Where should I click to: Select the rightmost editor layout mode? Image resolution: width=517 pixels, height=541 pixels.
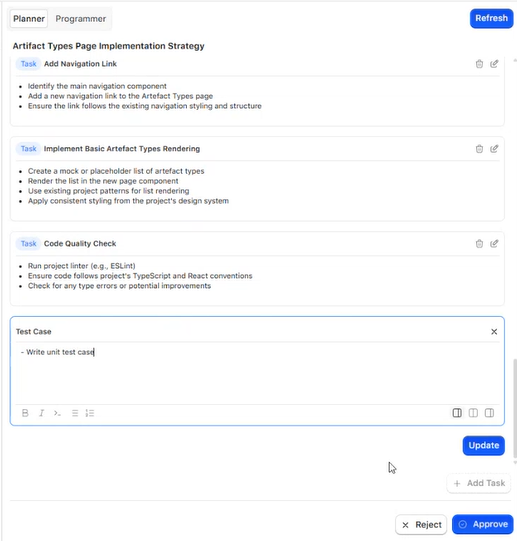pos(489,413)
